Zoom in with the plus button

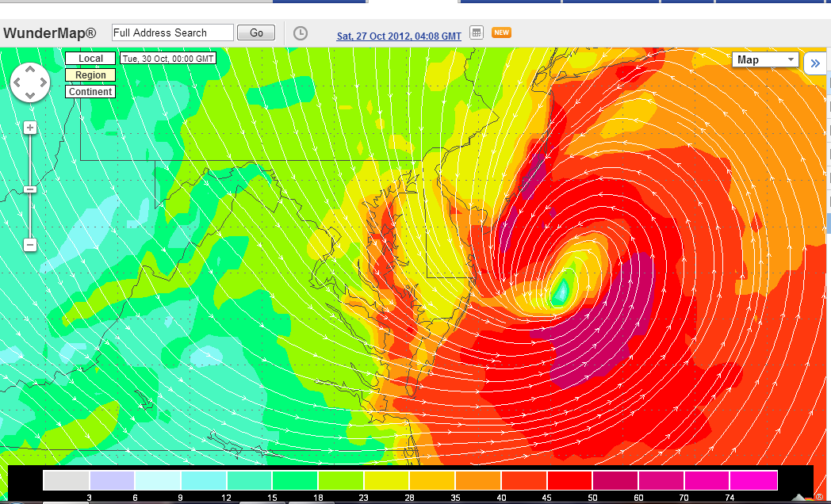pos(30,128)
